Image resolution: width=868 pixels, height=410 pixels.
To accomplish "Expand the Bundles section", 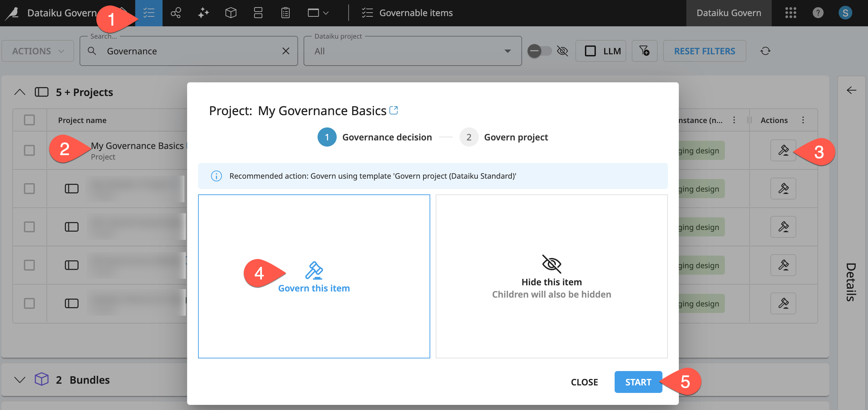I will (20, 380).
